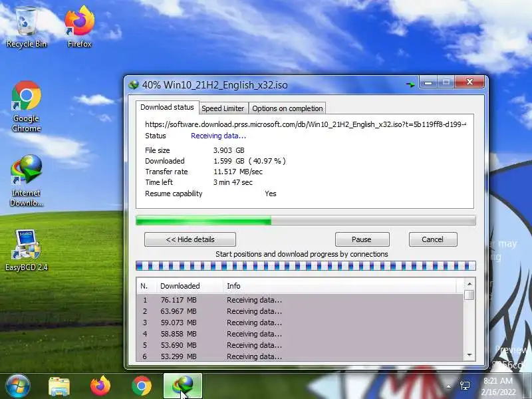Open the Windows Start menu orb
This screenshot has height=399, width=532.
pyautogui.click(x=18, y=386)
